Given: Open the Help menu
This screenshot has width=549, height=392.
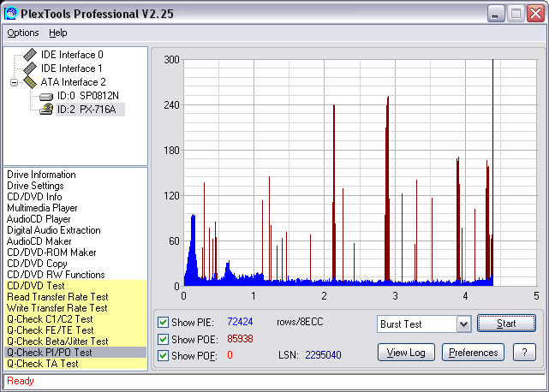Looking at the screenshot, I should coord(57,33).
